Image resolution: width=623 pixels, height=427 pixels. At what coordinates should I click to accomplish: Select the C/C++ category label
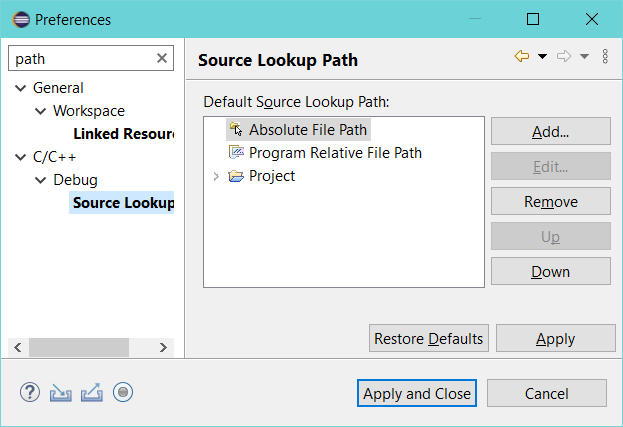coord(54,157)
